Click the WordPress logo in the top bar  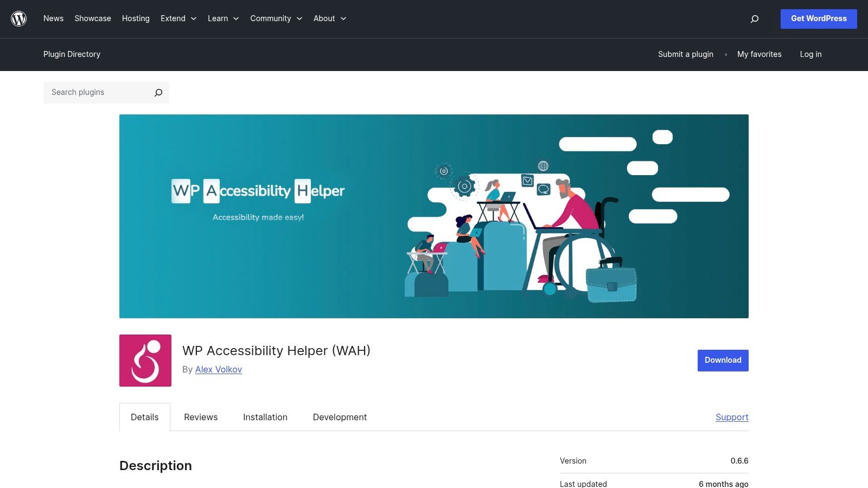[x=19, y=18]
